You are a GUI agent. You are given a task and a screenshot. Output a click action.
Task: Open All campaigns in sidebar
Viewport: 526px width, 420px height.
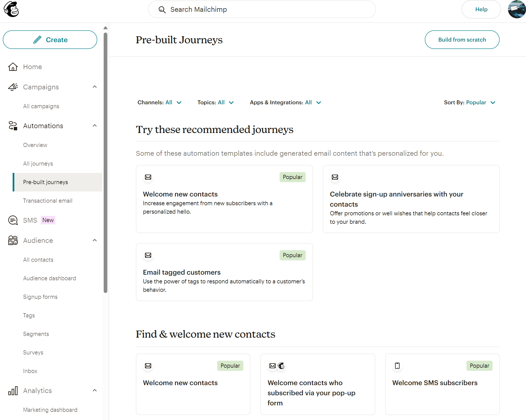(x=41, y=106)
